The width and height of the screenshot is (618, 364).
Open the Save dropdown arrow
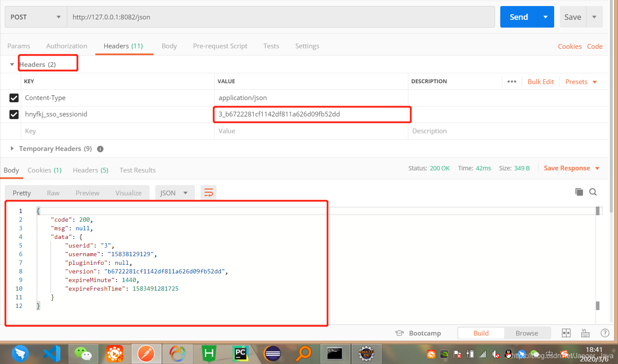click(x=594, y=17)
